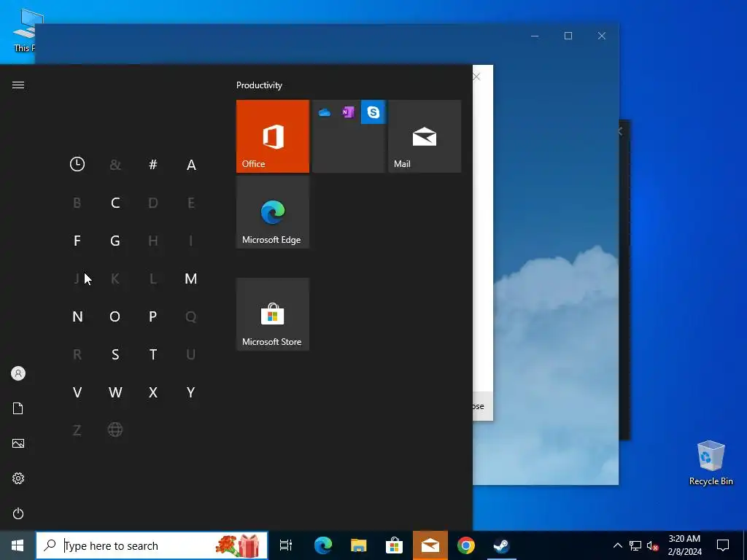Screen dimensions: 747x560
Task: Jump to apps starting with T
Action: pyautogui.click(x=153, y=354)
